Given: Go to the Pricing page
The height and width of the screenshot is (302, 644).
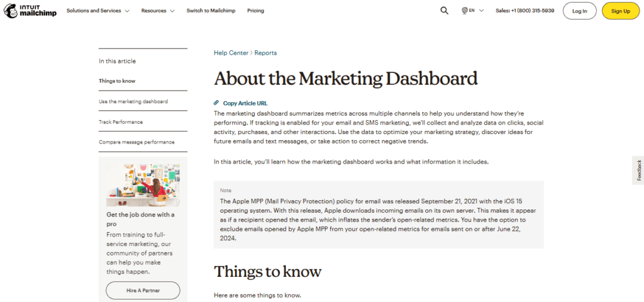Looking at the screenshot, I should click(x=255, y=11).
